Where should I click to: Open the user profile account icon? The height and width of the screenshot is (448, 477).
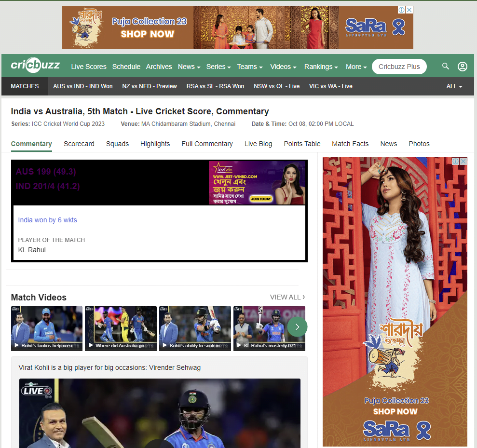tap(463, 67)
